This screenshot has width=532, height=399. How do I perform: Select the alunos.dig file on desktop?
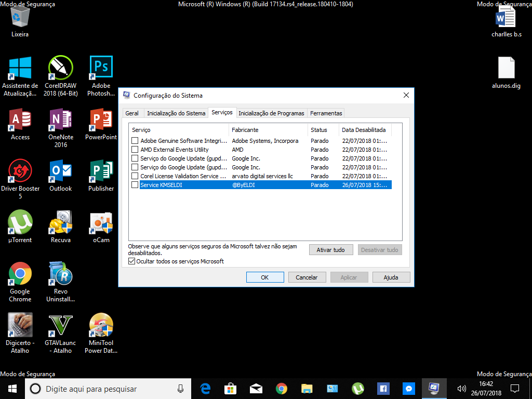(506, 73)
